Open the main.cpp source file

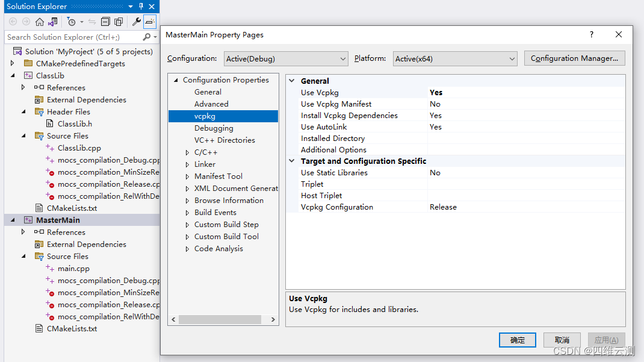point(74,268)
